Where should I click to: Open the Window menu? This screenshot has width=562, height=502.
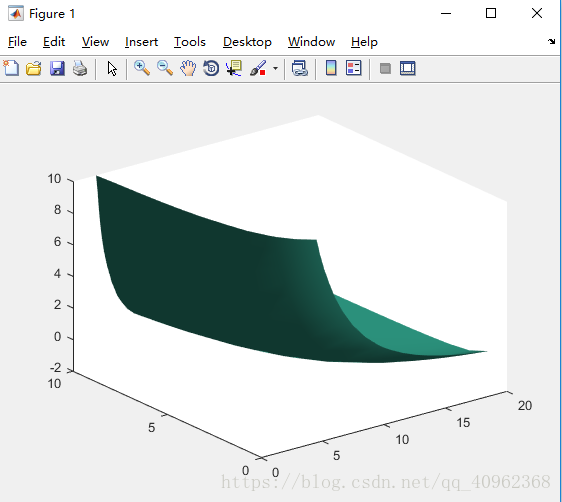tap(311, 42)
